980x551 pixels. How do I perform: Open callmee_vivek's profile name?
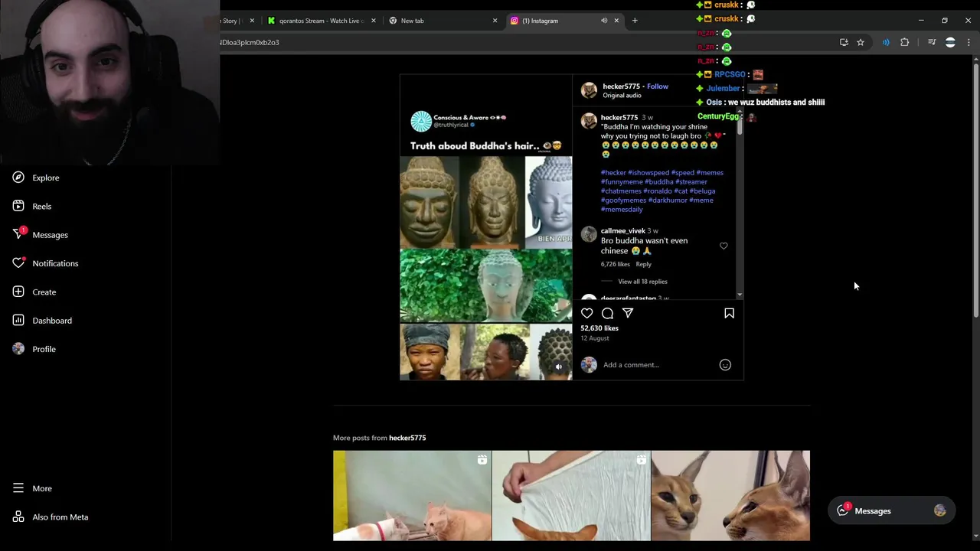pyautogui.click(x=623, y=231)
